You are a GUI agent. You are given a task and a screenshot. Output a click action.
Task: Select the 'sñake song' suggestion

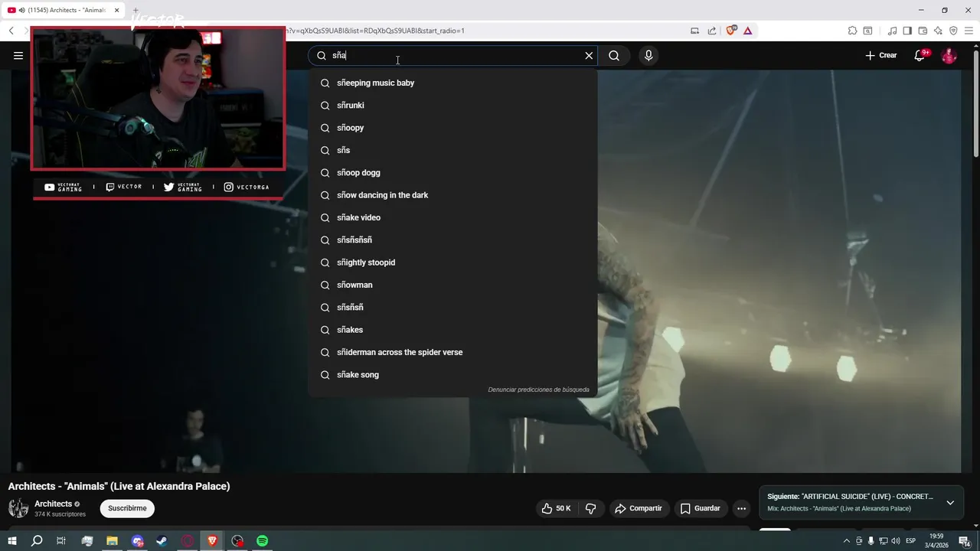[452, 374]
